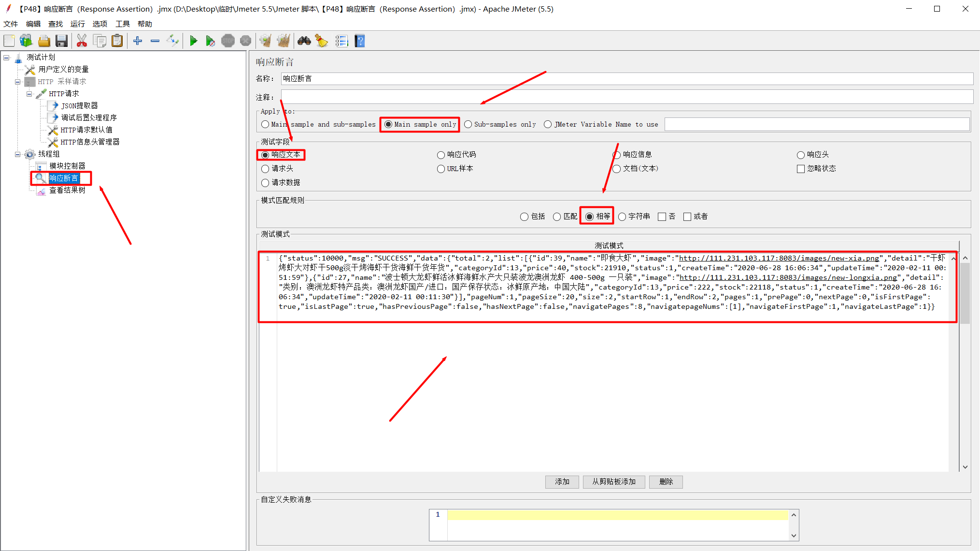980x551 pixels.
Task: Toggle the 或者 checkbox
Action: (687, 217)
